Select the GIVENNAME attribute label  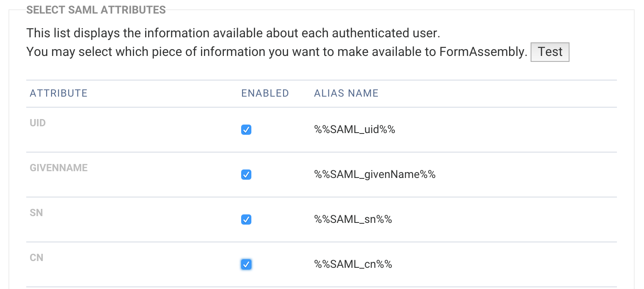[x=58, y=168]
